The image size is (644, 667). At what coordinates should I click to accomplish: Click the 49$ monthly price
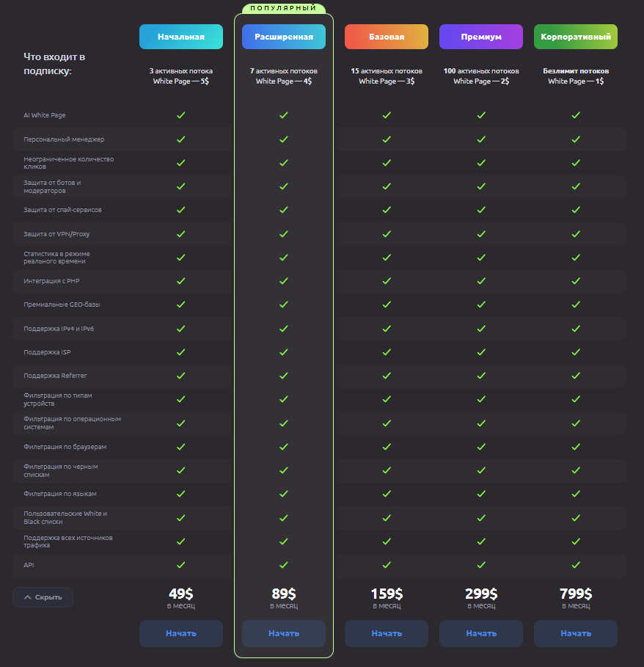181,594
